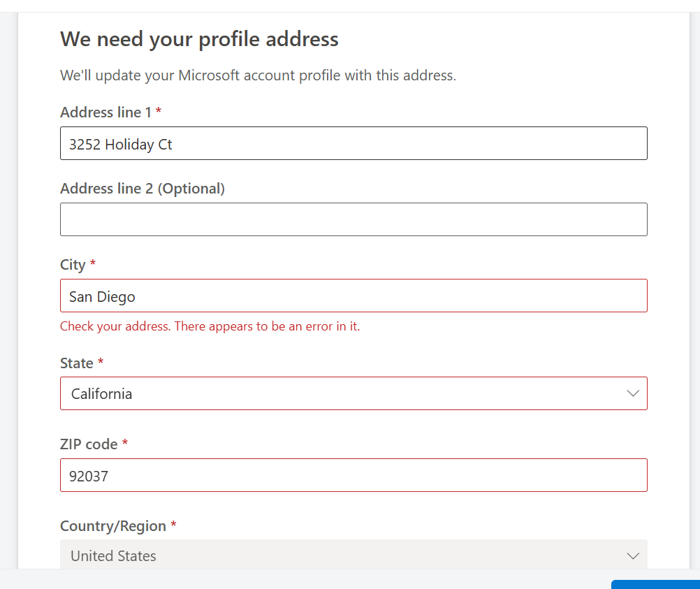700x589 pixels.
Task: Click the 'City' label above the field
Action: [x=73, y=265]
